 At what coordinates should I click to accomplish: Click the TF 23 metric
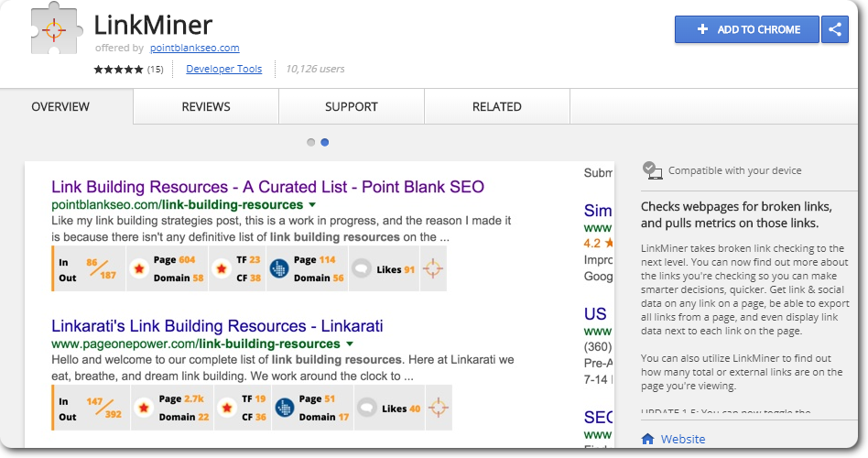[x=248, y=260]
